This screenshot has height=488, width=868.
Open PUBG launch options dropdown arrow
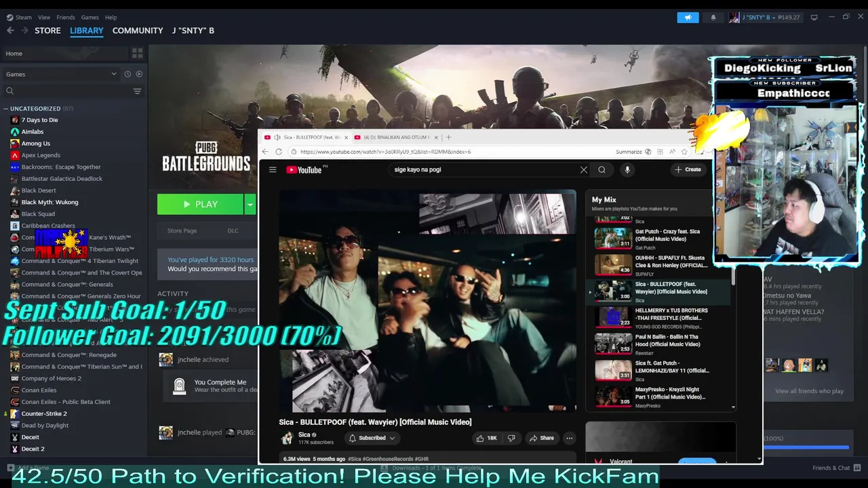tap(250, 204)
